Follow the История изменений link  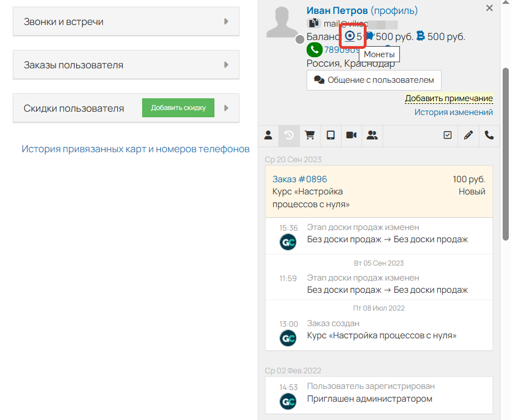point(454,112)
